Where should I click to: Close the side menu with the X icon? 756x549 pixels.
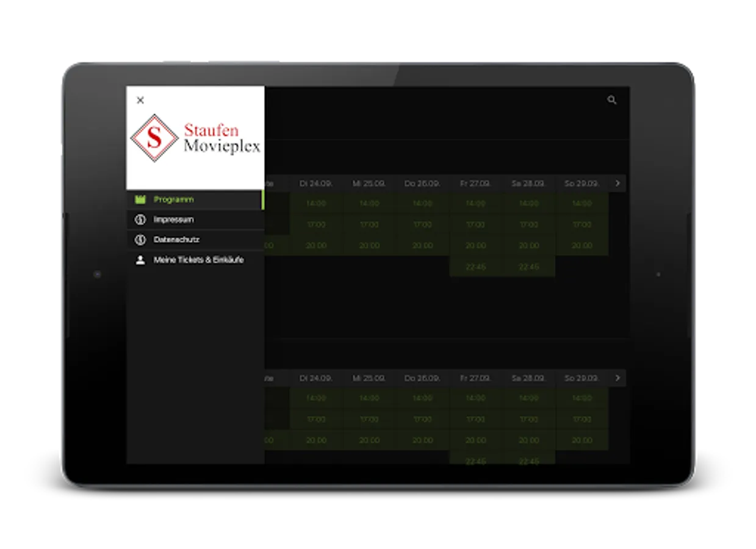[x=140, y=100]
